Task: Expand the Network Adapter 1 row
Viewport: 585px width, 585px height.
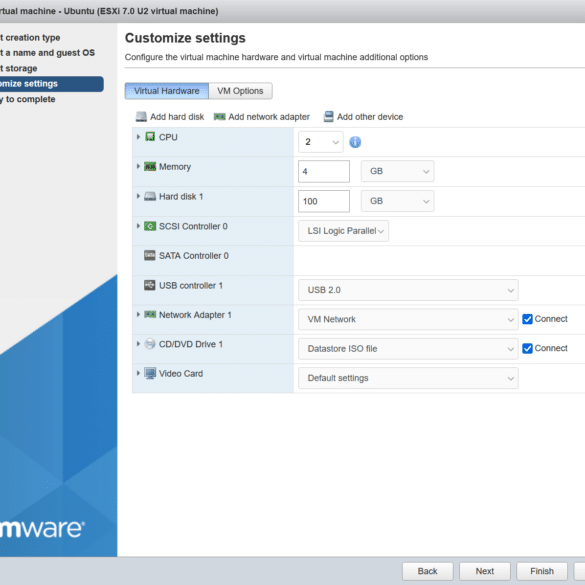Action: click(138, 315)
